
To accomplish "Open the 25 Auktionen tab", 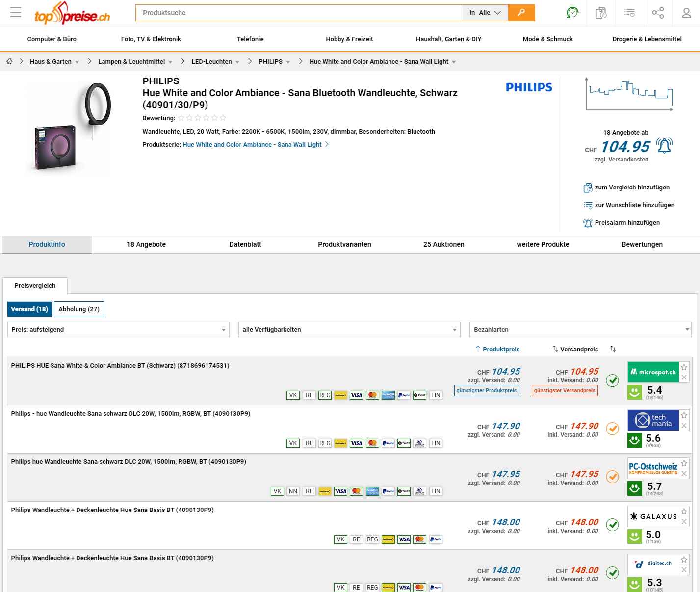I will 443,244.
